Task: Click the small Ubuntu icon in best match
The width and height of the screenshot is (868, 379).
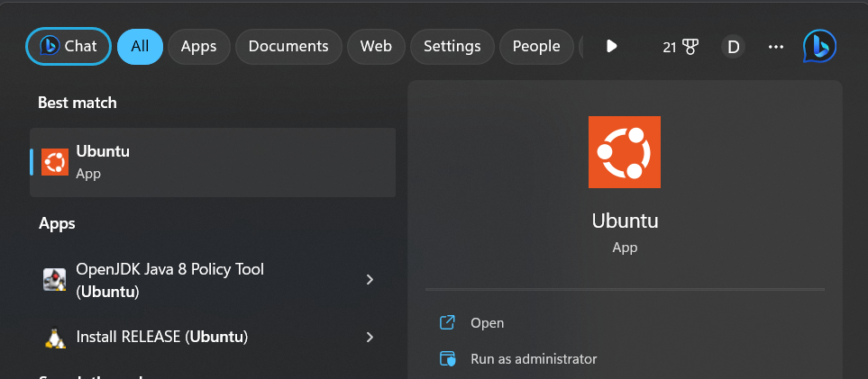Action: point(55,162)
